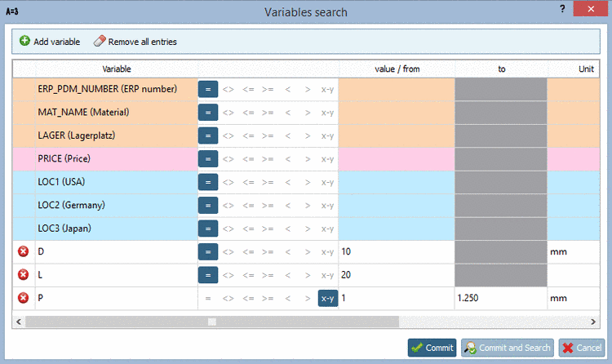Cancel the Variables search dialog
Viewport: 612px width, 364px height.
(x=582, y=348)
